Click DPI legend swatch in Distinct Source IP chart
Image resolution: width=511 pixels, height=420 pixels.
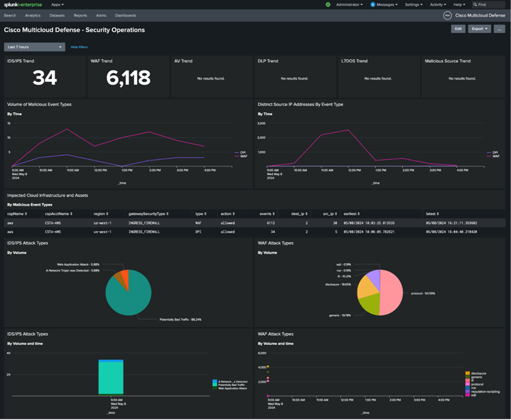[489, 153]
